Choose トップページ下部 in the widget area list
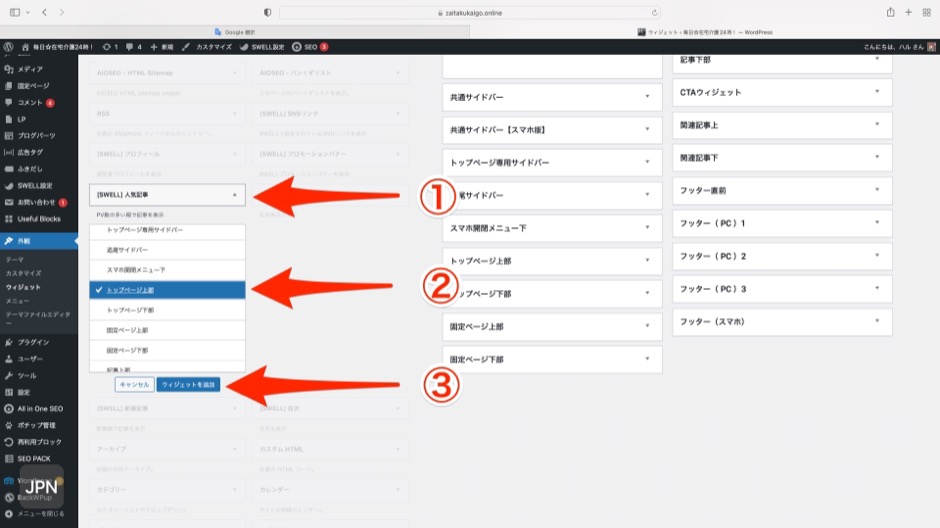Image resolution: width=940 pixels, height=528 pixels. pos(167,310)
